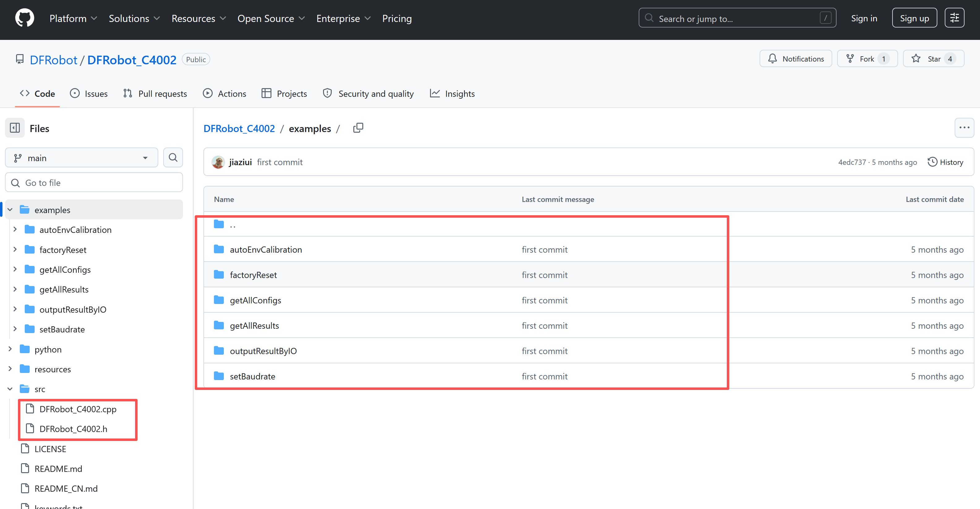Screen dimensions: 980x509
Task: Expand the outputResultByIO tree folder
Action: click(x=15, y=309)
